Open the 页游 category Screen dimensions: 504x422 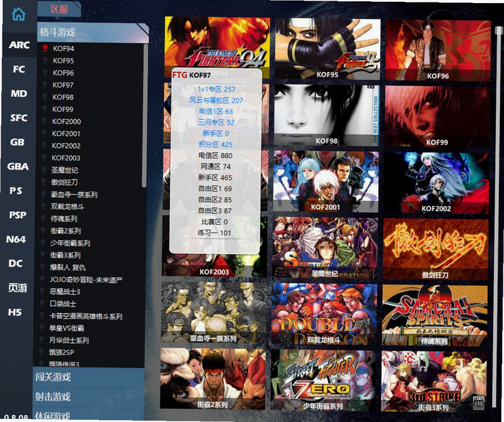pyautogui.click(x=18, y=288)
